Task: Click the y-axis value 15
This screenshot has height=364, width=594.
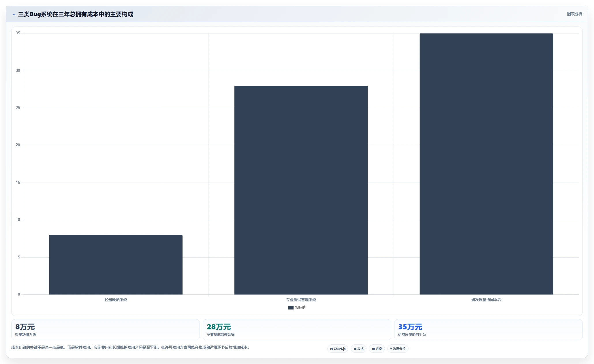Action: click(18, 183)
